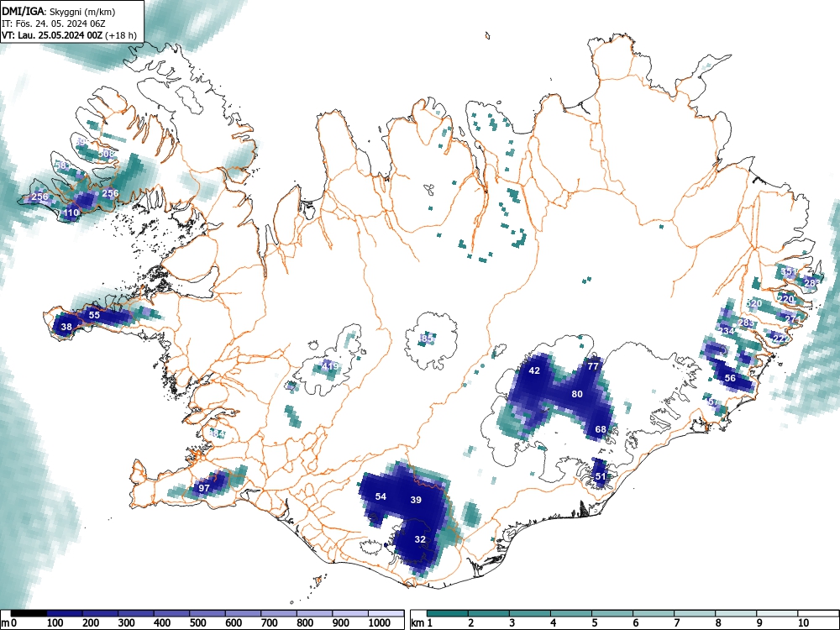Click the "419" value on the glacier
The image size is (840, 630).
click(x=331, y=366)
